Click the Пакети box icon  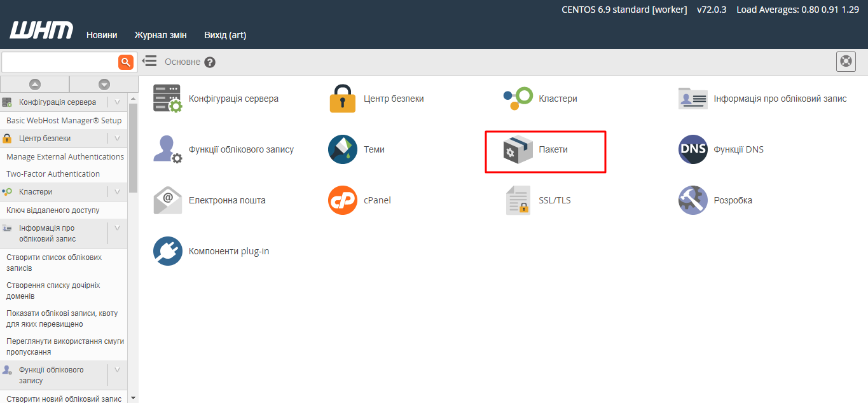point(518,150)
